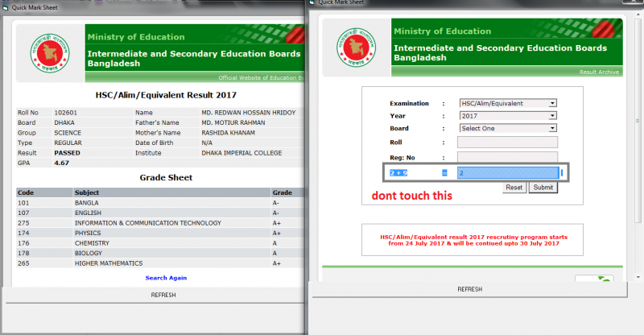Viewport: 644px width, 335px height.
Task: Click the Date of Birth value N/A
Action: 207,143
